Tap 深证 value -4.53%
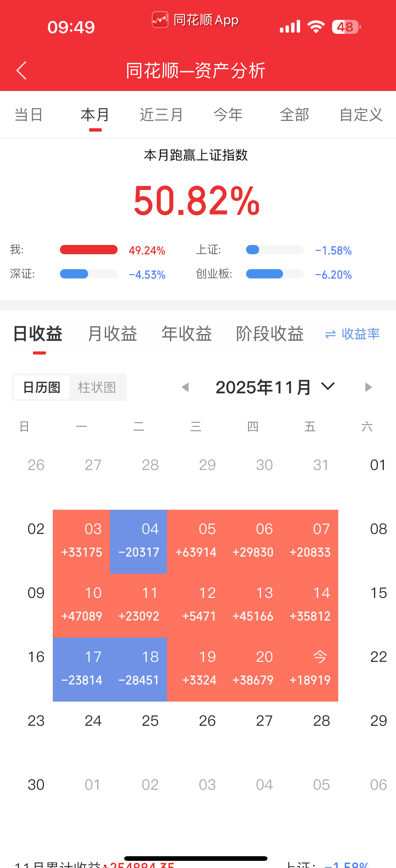 [147, 275]
